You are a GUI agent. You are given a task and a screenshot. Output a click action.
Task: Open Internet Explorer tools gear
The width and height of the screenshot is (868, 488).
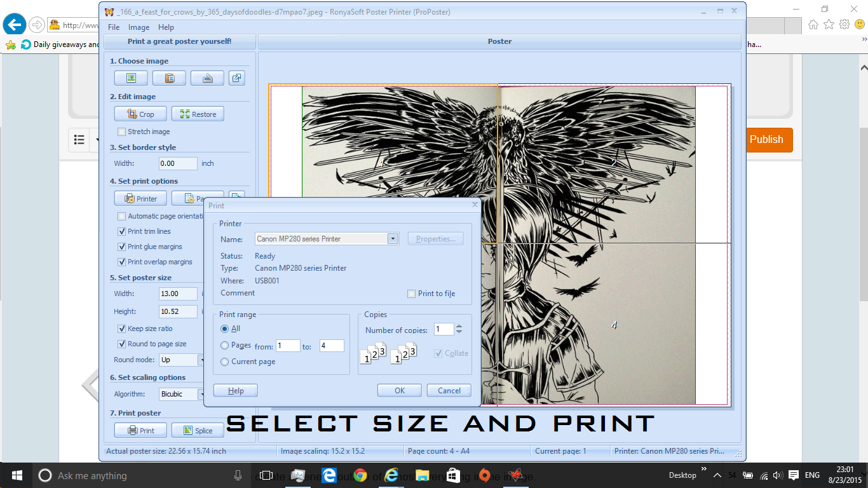pyautogui.click(x=844, y=25)
